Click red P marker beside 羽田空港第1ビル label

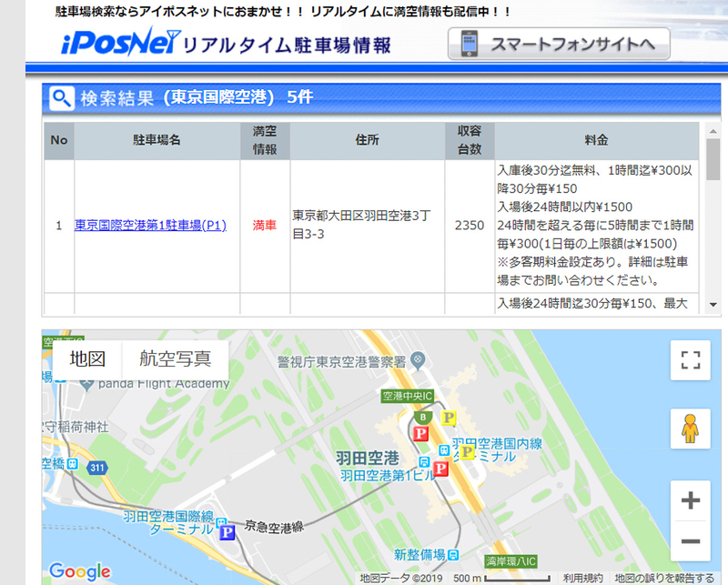click(x=440, y=469)
